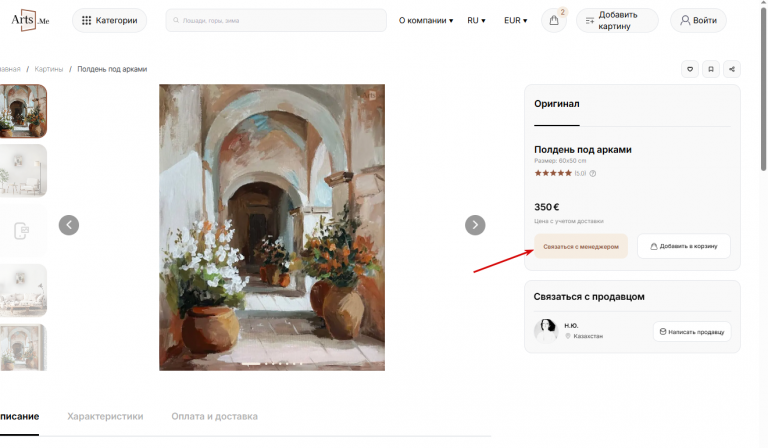Image resolution: width=768 pixels, height=448 pixels.
Task: Click the Полдень под арками title
Action: [583, 149]
